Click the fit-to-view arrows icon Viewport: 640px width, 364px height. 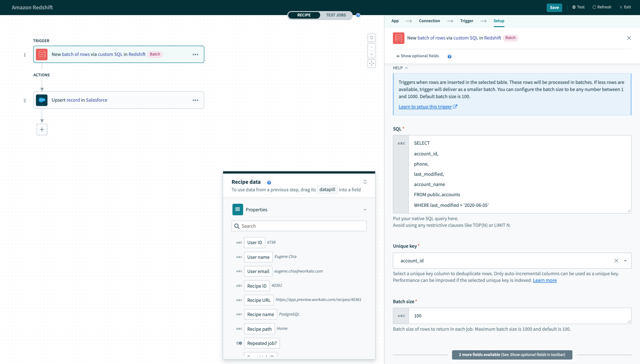tap(371, 63)
